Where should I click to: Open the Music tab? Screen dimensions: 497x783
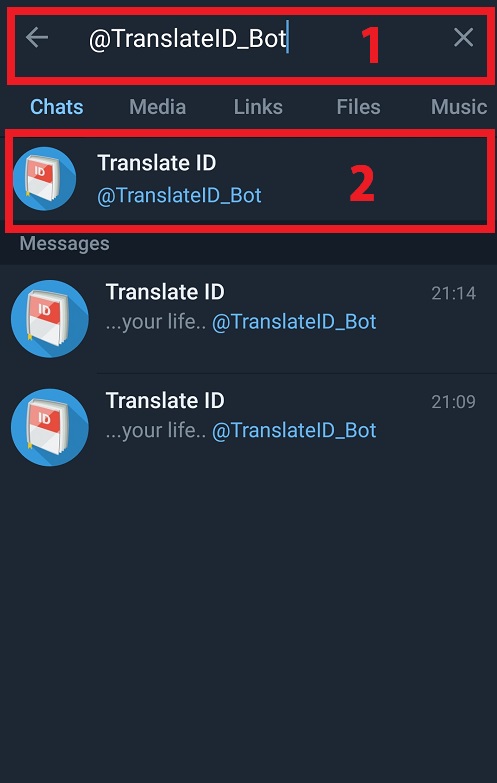(459, 107)
